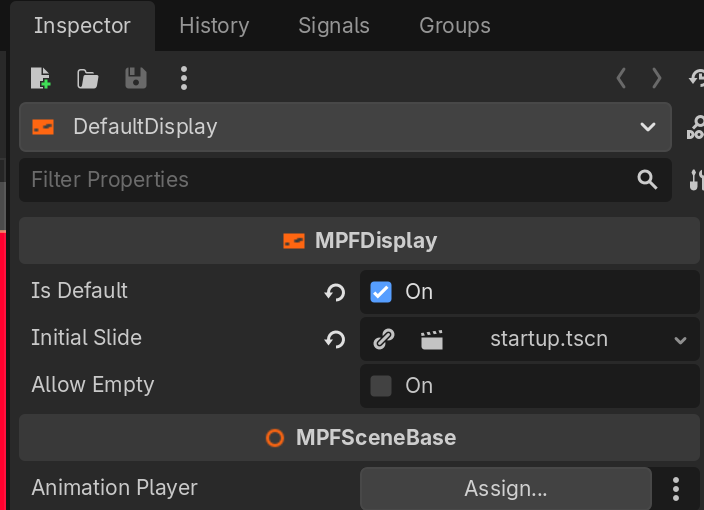The height and width of the screenshot is (510, 704).
Task: Go to next edited object in history
Action: (x=656, y=78)
